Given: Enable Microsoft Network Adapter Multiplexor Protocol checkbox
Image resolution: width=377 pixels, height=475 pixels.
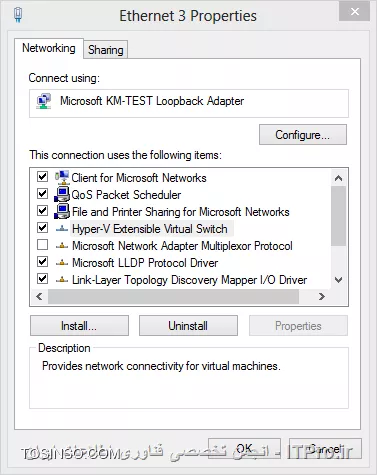Looking at the screenshot, I should click(42, 245).
